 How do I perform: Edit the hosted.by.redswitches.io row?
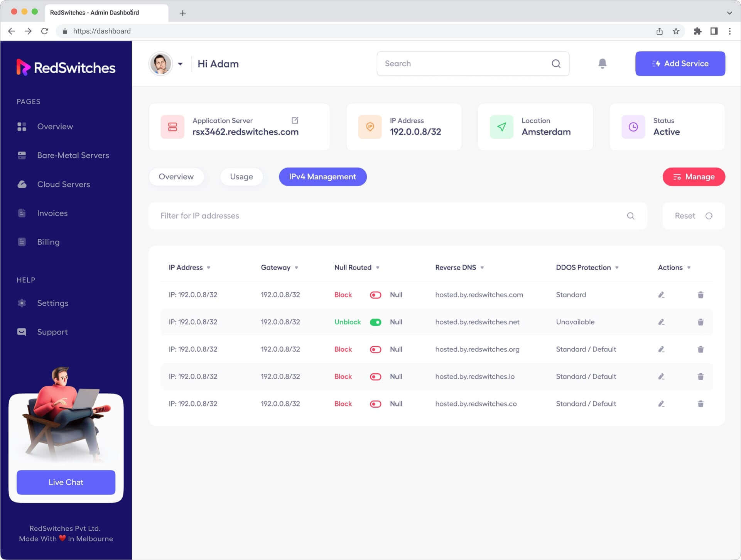661,377
